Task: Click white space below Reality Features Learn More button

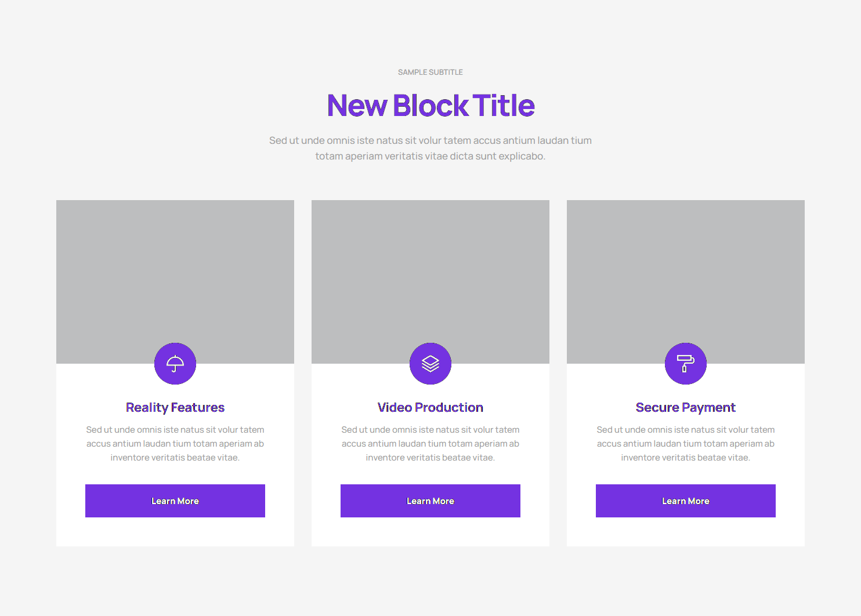Action: 175,532
